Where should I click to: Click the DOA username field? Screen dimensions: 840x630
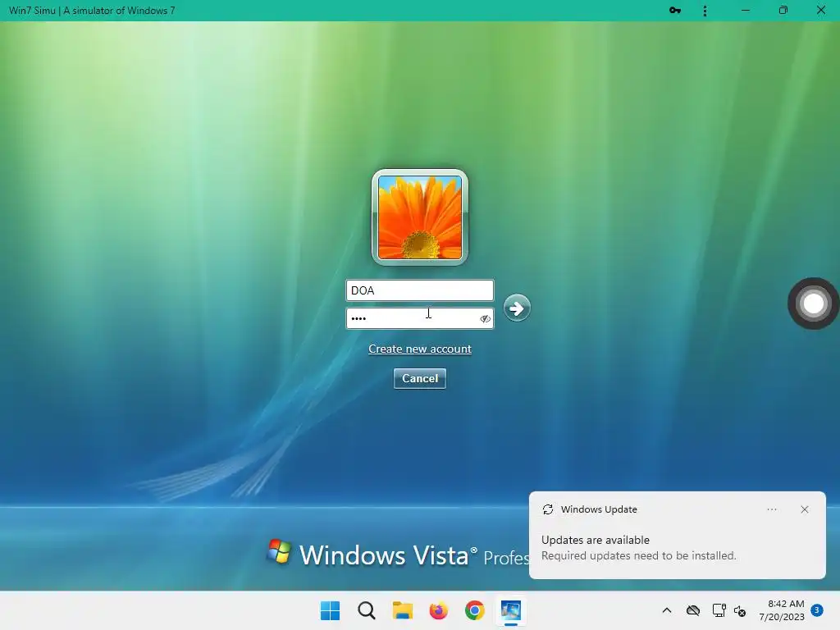[x=419, y=290]
